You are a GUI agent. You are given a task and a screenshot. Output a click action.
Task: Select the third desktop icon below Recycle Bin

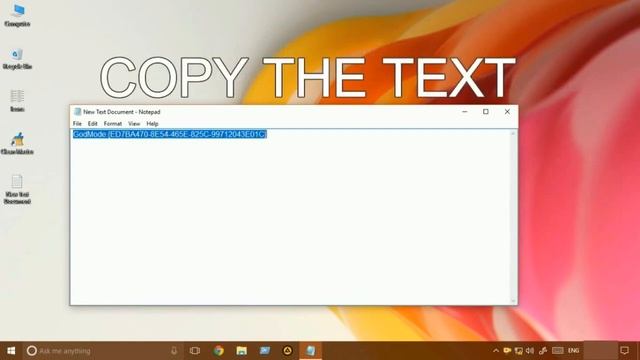(17, 101)
